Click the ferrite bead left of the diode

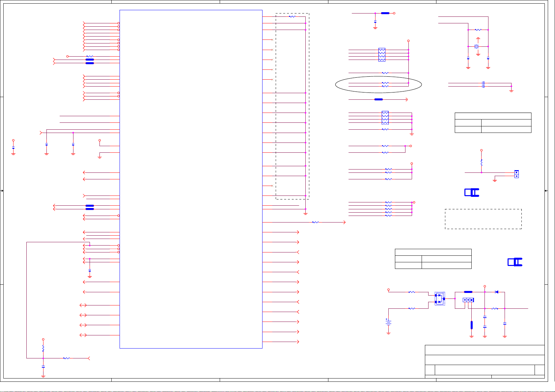click(x=468, y=292)
